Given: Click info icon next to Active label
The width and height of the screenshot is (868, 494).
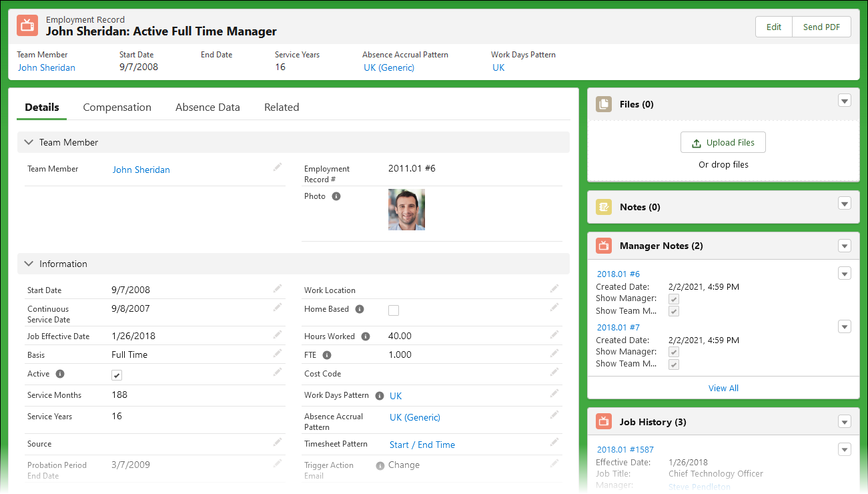Looking at the screenshot, I should point(60,374).
